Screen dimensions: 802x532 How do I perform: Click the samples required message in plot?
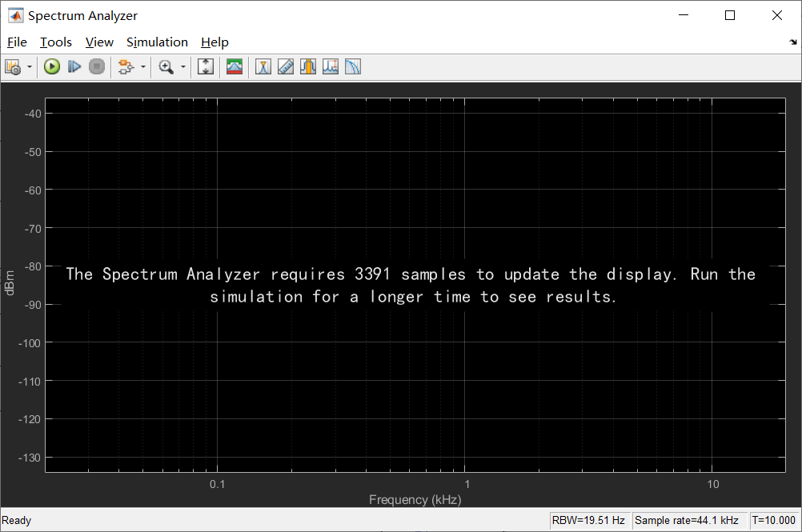coord(411,285)
